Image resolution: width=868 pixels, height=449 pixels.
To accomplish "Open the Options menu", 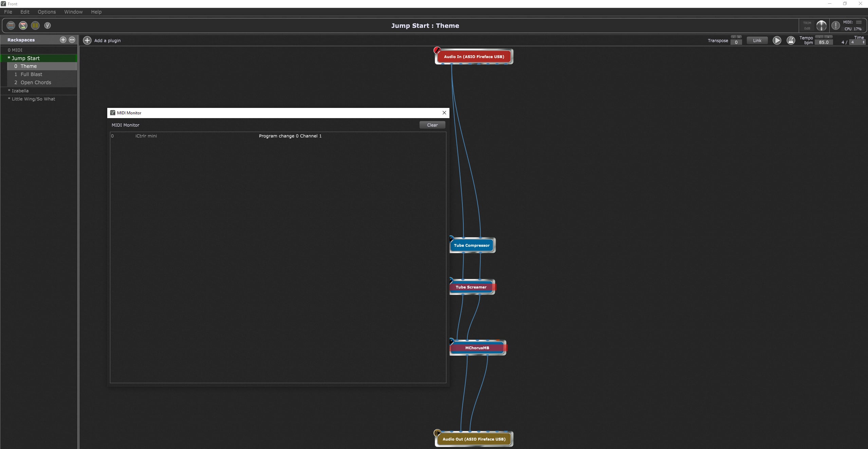I will pyautogui.click(x=47, y=12).
